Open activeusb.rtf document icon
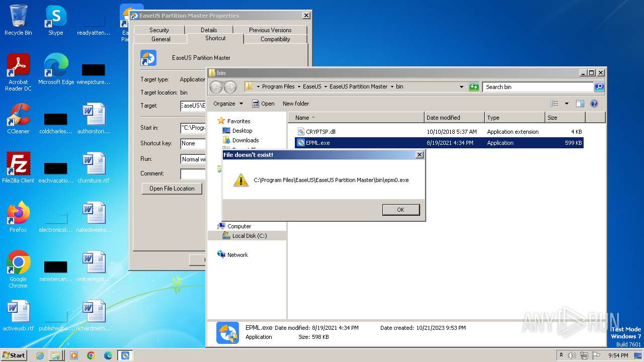 coord(18,316)
